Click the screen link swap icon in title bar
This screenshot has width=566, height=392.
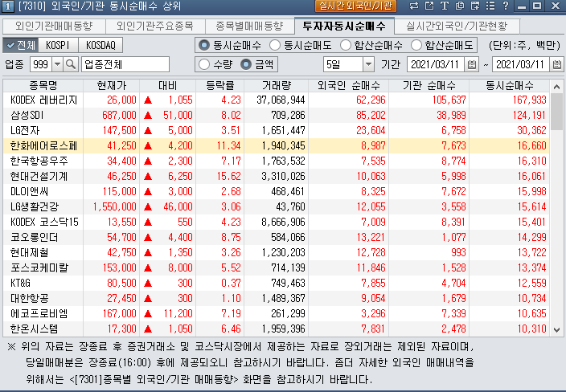pyautogui.click(x=414, y=6)
